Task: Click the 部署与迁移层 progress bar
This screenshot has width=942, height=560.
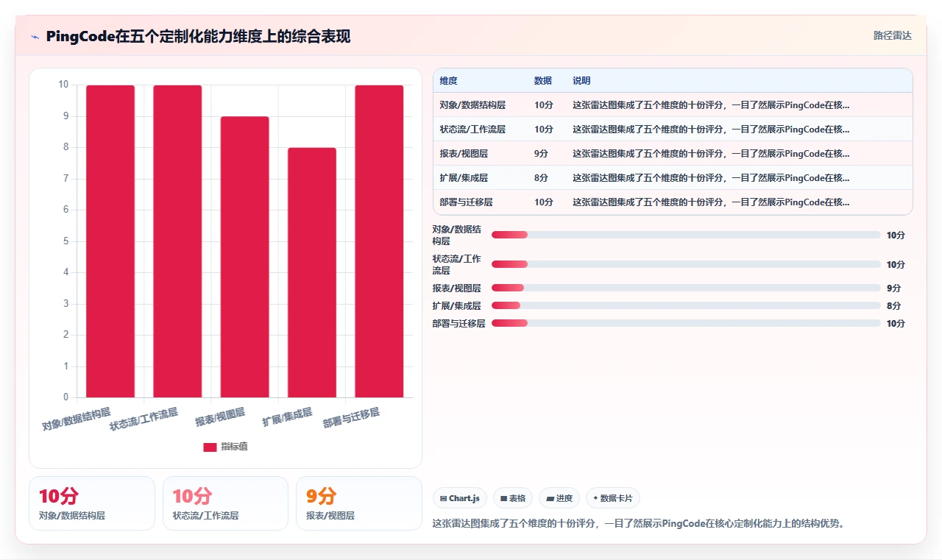Action: (x=686, y=323)
